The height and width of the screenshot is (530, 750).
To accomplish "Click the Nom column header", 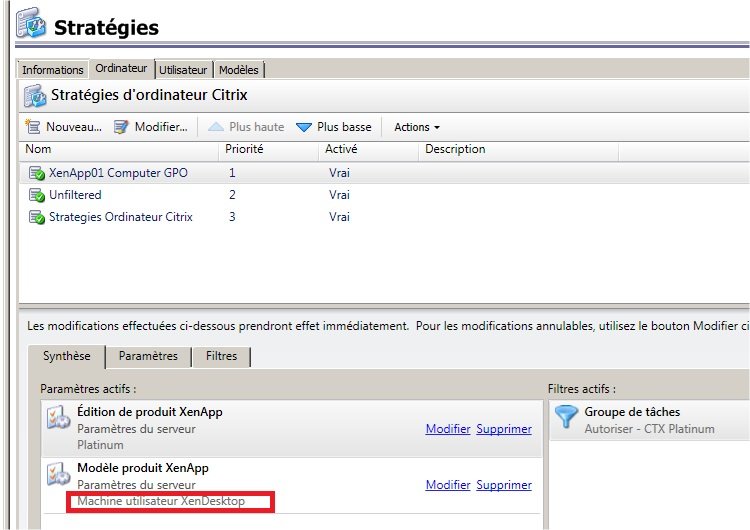I will 38,150.
